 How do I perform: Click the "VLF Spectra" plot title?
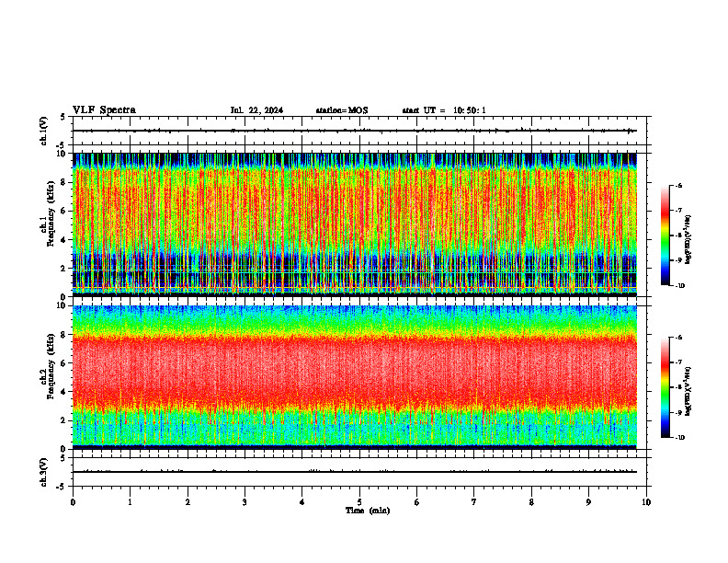tap(104, 110)
